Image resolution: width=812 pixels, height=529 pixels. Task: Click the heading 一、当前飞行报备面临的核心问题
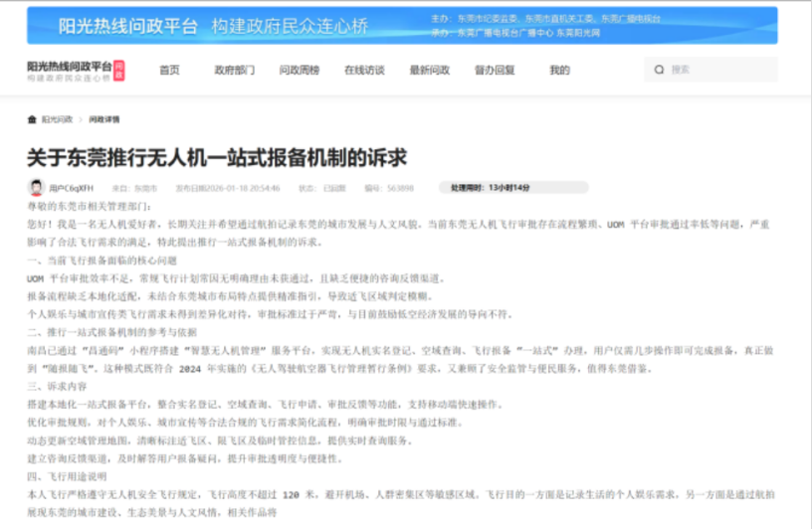pyautogui.click(x=102, y=261)
